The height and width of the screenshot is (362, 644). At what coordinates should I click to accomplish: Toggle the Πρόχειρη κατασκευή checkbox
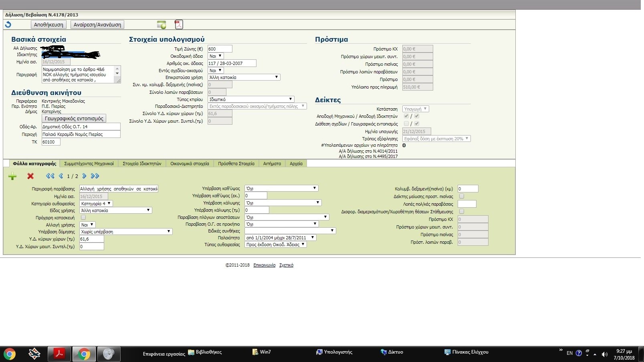point(83,217)
